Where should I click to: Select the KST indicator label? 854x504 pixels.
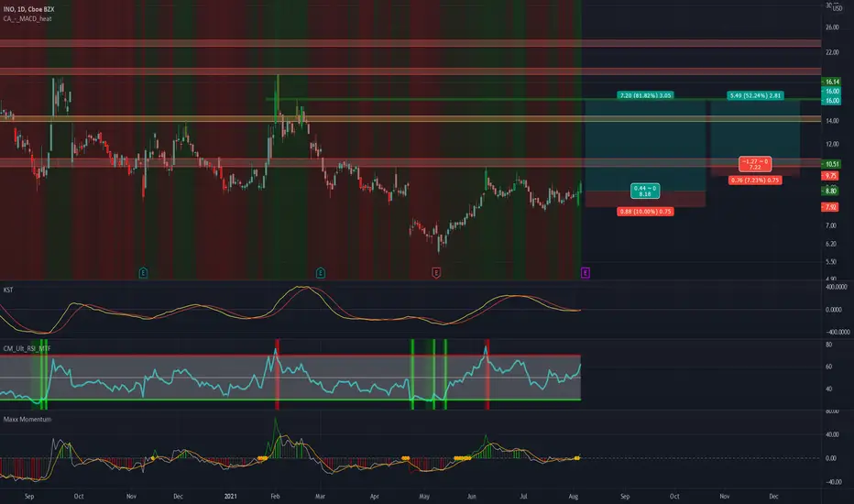[x=8, y=290]
